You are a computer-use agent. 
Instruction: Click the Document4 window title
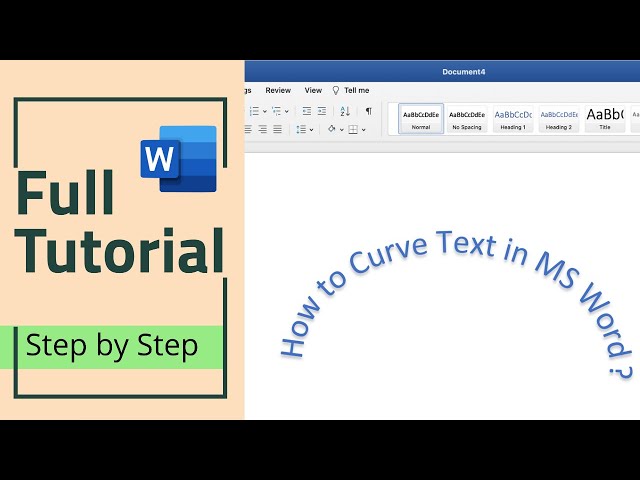tap(464, 72)
